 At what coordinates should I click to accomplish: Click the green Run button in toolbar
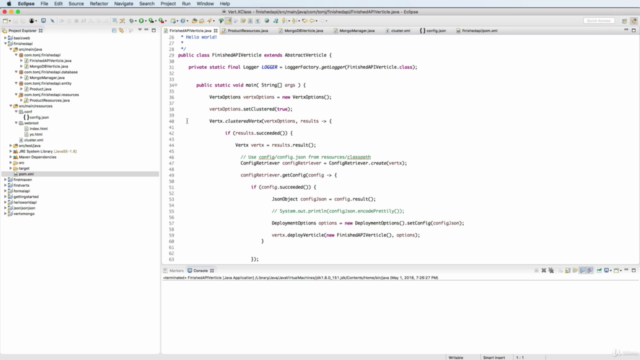[x=142, y=21]
